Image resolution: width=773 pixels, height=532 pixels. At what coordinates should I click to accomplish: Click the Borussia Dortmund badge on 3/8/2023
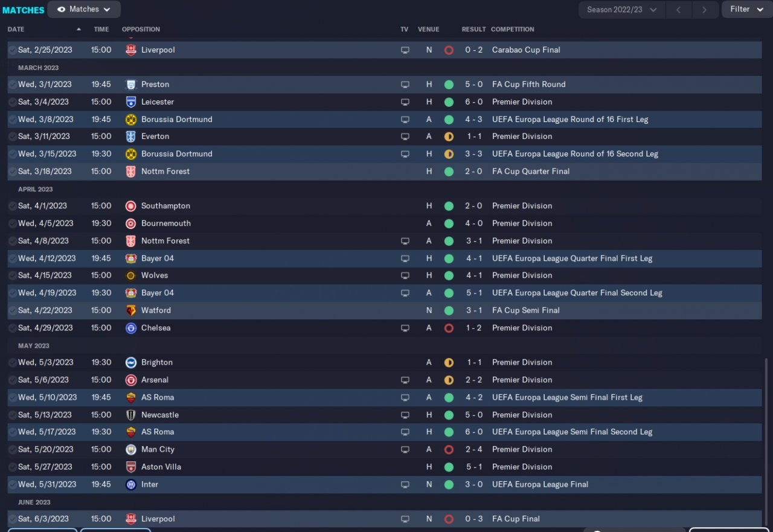click(x=131, y=120)
